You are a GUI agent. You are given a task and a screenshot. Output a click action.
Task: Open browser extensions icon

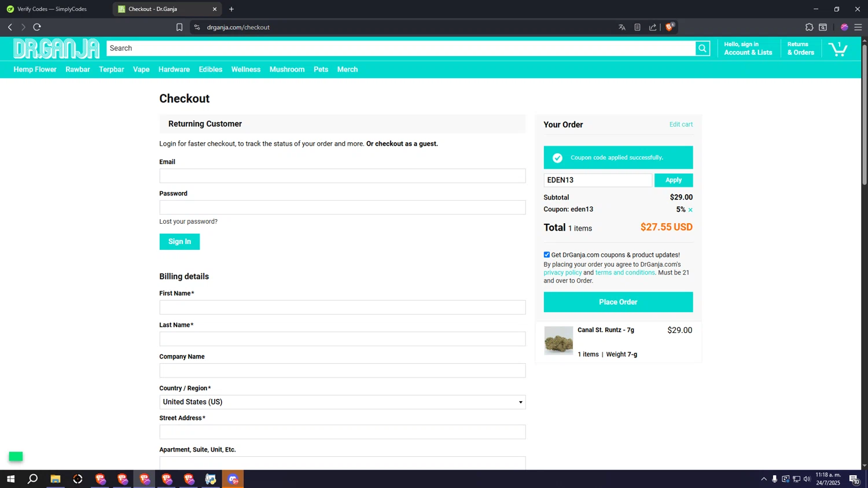809,27
